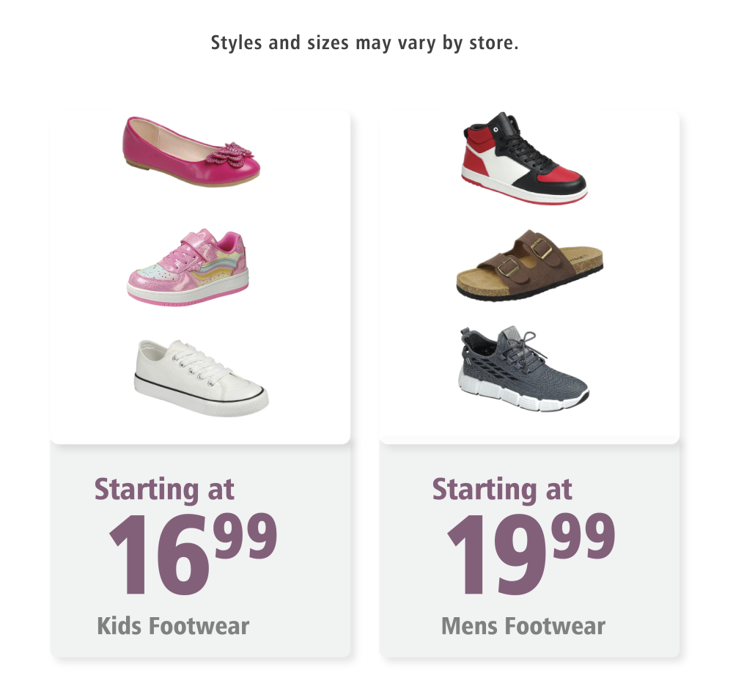Click "Starting at" above the 19.99 price
The width and height of the screenshot is (733, 700).
502,489
